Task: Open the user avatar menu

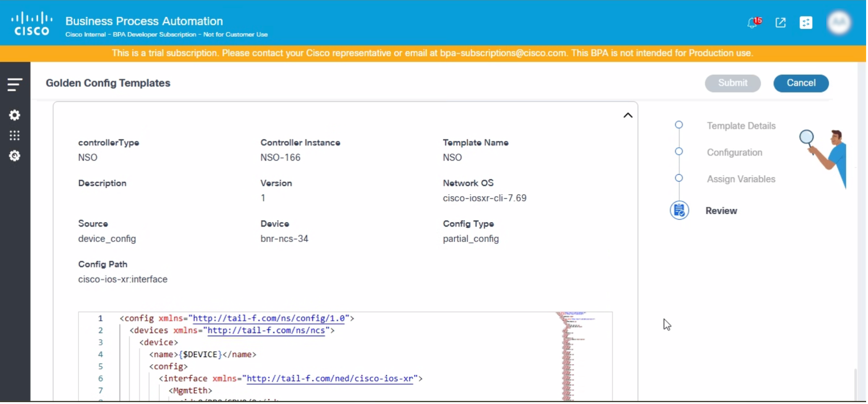Action: coord(839,23)
